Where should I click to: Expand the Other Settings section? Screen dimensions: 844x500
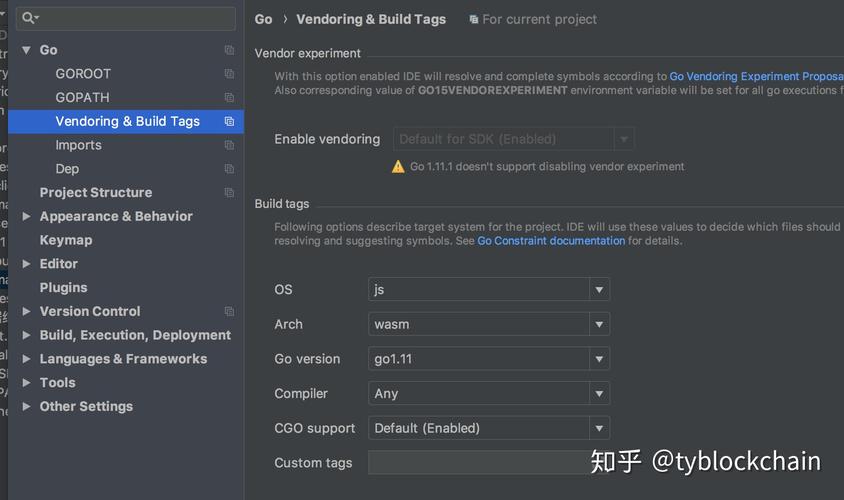point(26,406)
